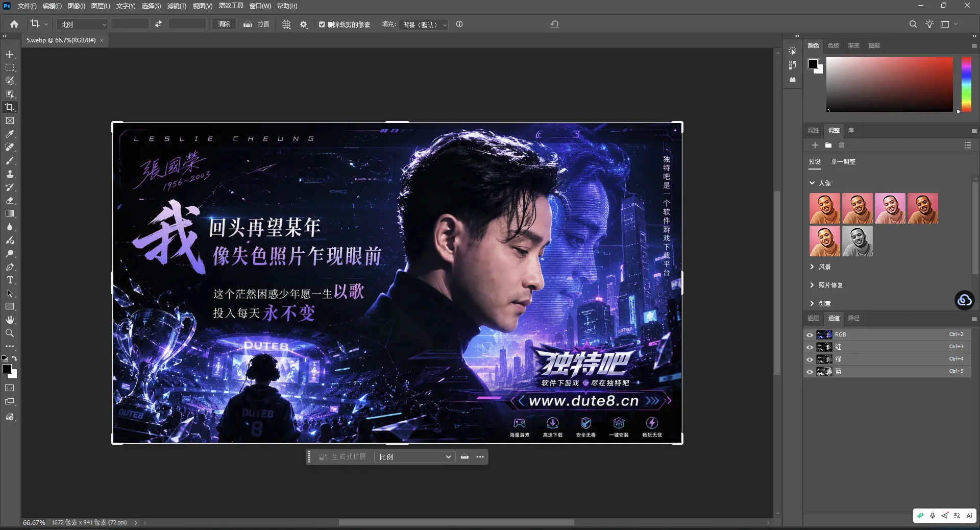
Task: Select the grayscale portrait preset thumbnail
Action: [x=857, y=241]
